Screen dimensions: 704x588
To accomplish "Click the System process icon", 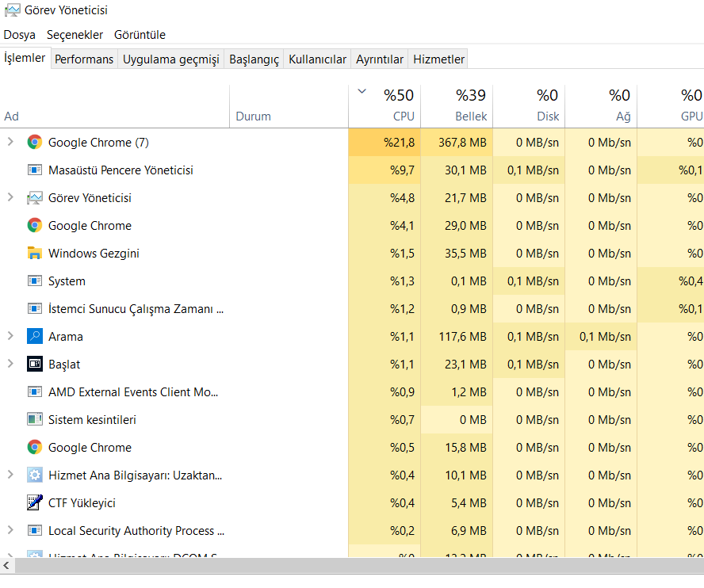I will click(35, 281).
